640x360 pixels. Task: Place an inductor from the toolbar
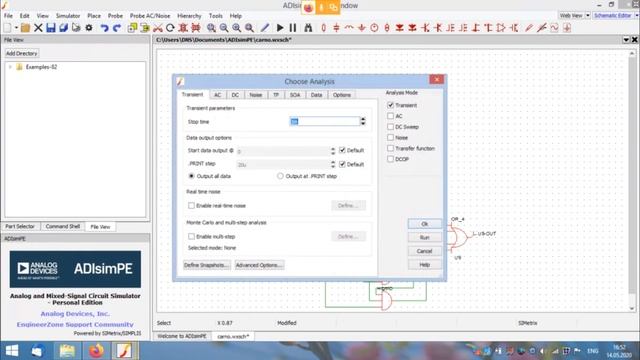(349, 28)
